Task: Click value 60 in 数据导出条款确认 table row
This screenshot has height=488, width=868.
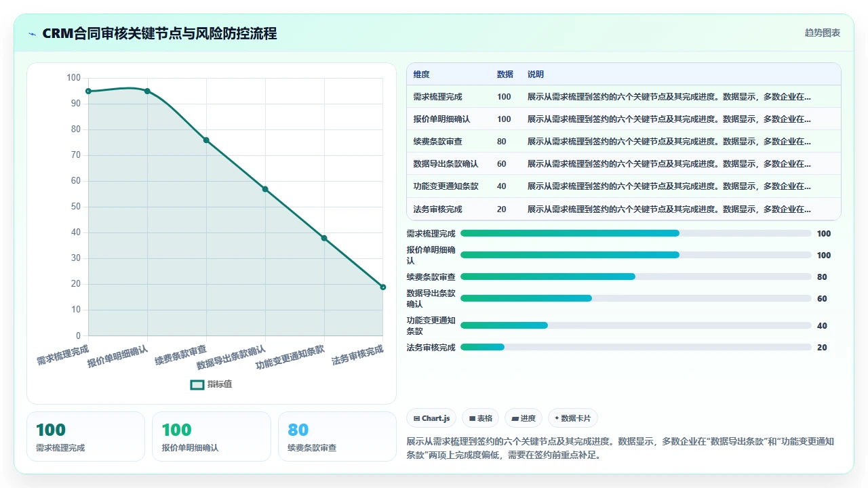Action: tap(501, 164)
